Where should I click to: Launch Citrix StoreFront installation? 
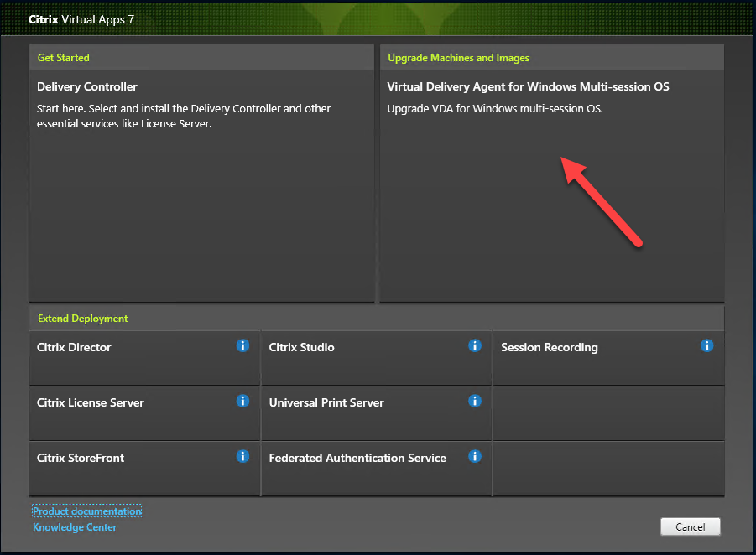(81, 459)
